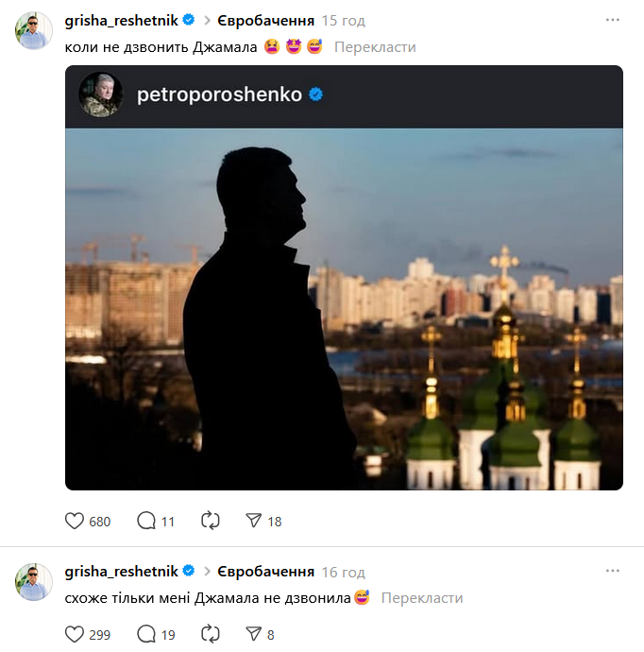The height and width of the screenshot is (652, 644).
Task: Open grisha_reshetnik profile from first post username
Action: [122, 20]
